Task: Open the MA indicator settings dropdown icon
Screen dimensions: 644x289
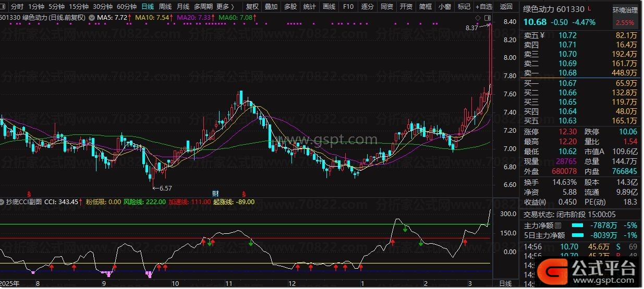Action: [92, 18]
